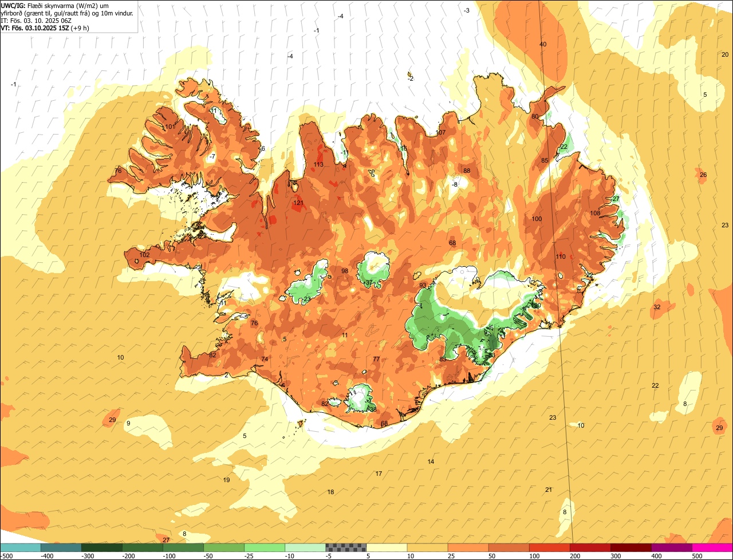Click dark red legend swatch between 300 and 400
Viewport: 733px width, 560px height.
coord(631,547)
